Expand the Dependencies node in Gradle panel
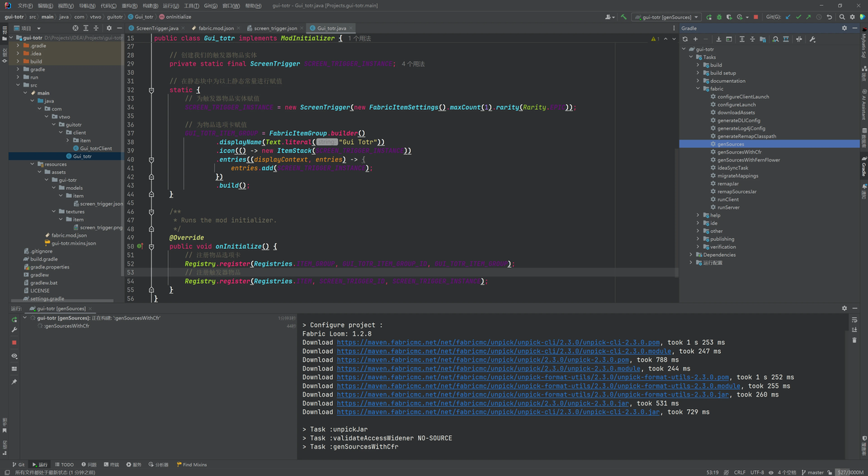This screenshot has width=868, height=476. tap(690, 255)
